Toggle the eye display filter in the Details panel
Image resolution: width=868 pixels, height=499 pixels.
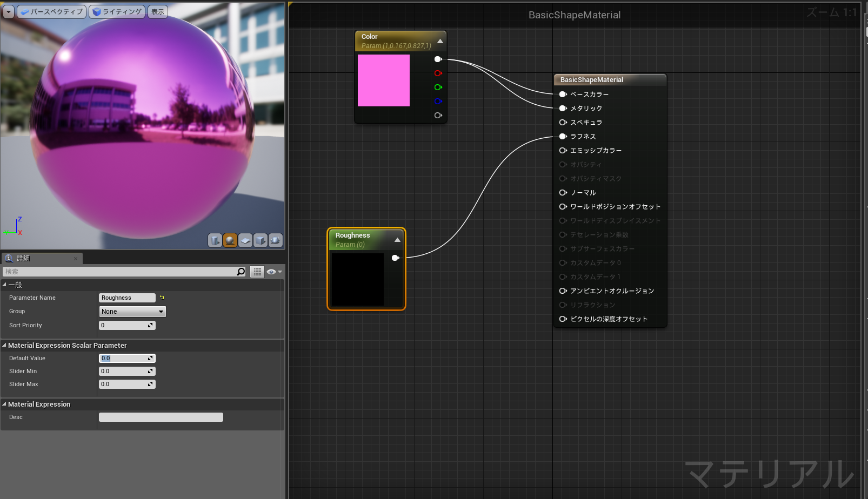pyautogui.click(x=271, y=272)
